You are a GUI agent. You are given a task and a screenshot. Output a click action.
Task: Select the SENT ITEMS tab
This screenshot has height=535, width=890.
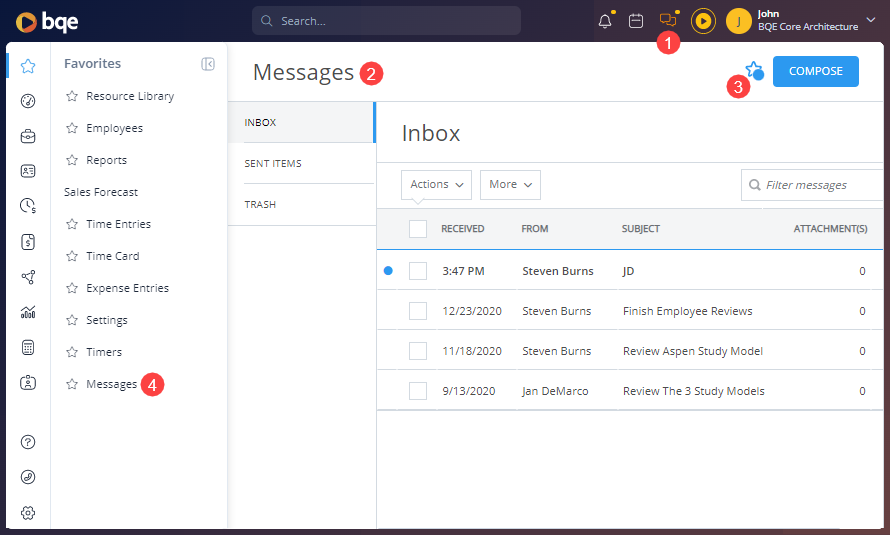pyautogui.click(x=301, y=163)
